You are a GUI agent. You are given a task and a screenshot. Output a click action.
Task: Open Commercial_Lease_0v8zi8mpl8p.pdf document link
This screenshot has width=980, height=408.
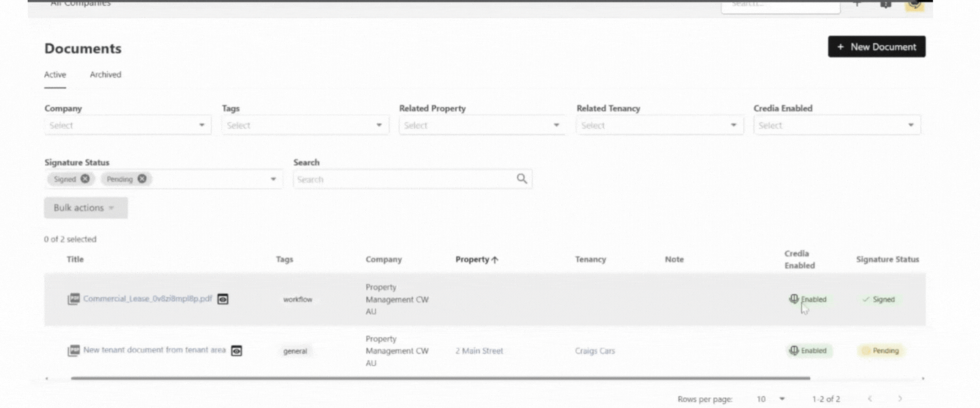(148, 299)
